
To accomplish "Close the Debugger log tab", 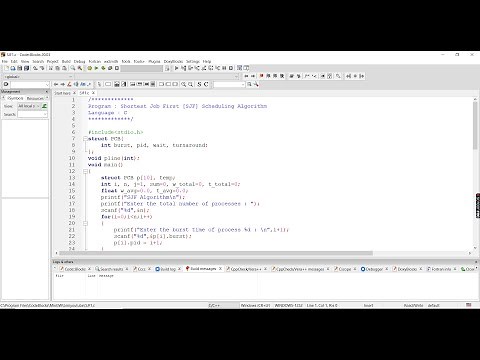I will pyautogui.click(x=387, y=269).
